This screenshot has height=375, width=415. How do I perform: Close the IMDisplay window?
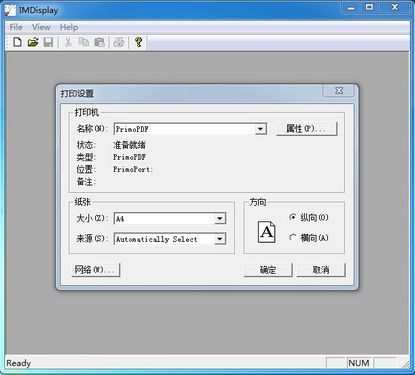(395, 8)
